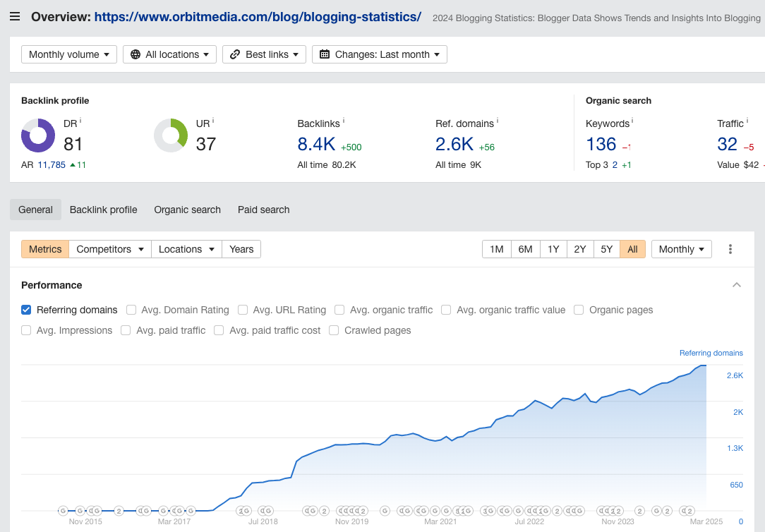765x532 pixels.
Task: Open Changes: Last month dropdown
Action: (380, 54)
